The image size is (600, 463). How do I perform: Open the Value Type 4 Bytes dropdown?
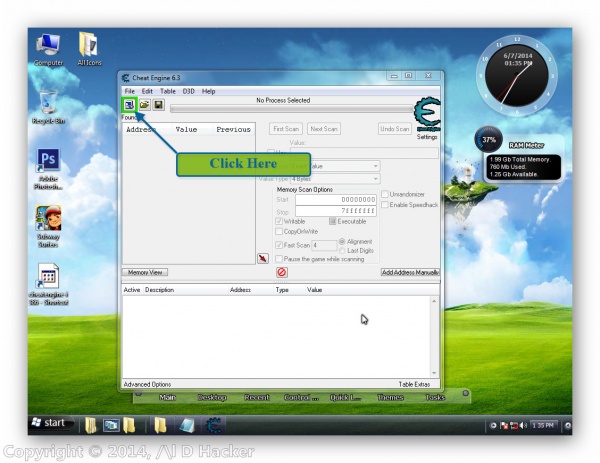click(x=335, y=179)
